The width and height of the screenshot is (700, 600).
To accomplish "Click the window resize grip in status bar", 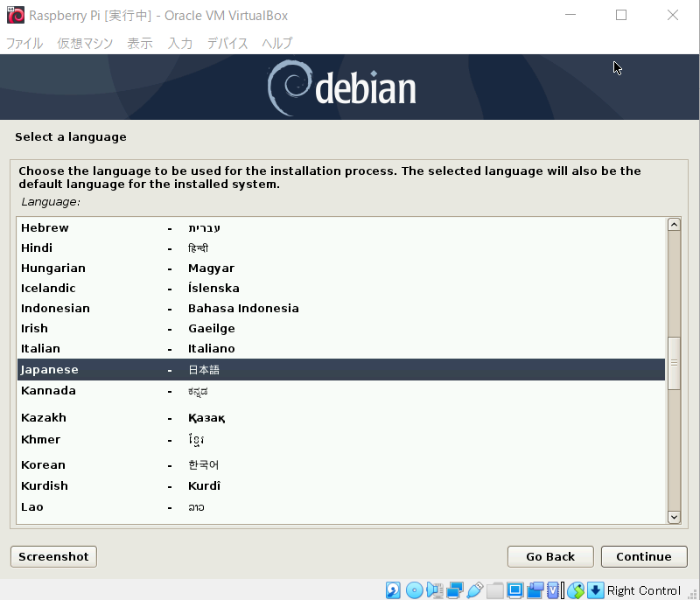I will pos(692,594).
